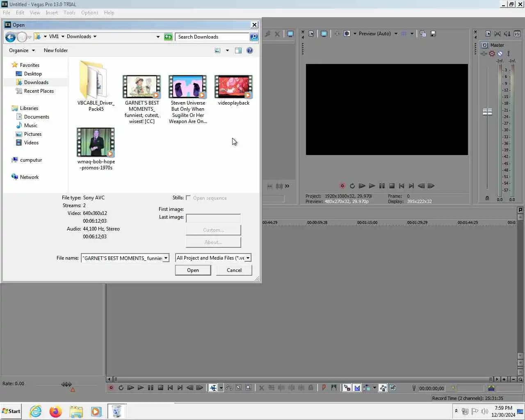
Task: Open the file type filter dropdown
Action: coord(248,258)
